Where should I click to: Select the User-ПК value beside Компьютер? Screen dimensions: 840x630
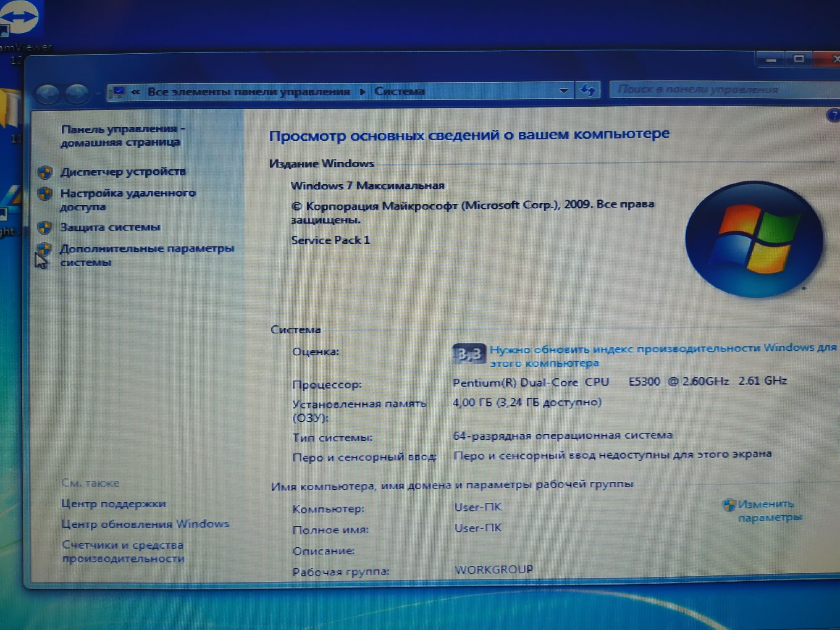(x=478, y=507)
